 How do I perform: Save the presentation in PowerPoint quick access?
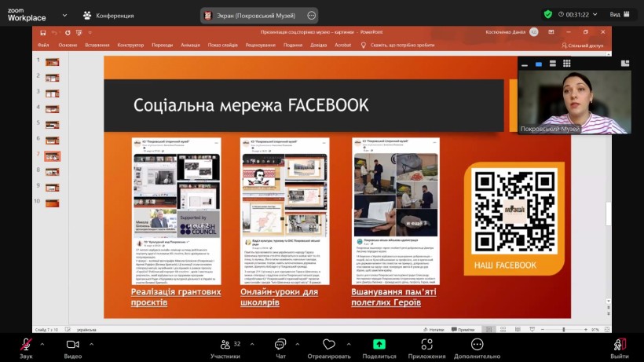pos(42,32)
